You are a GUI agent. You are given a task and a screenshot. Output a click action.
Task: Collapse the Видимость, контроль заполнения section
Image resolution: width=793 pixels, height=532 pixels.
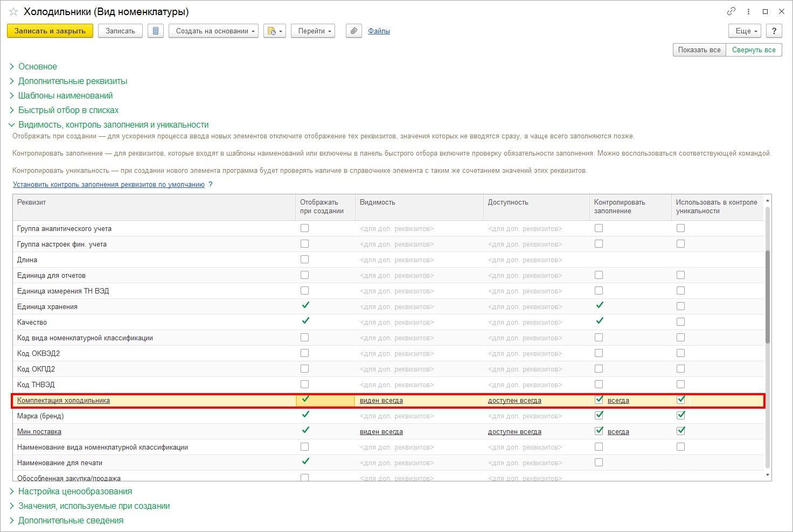point(113,125)
